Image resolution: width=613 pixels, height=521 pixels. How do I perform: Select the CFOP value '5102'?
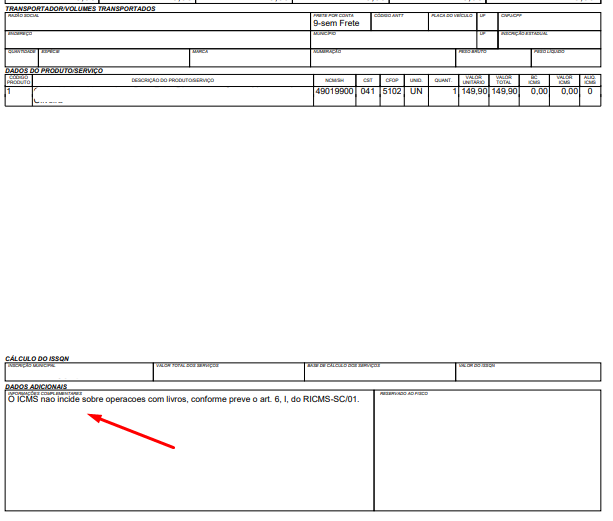click(392, 91)
